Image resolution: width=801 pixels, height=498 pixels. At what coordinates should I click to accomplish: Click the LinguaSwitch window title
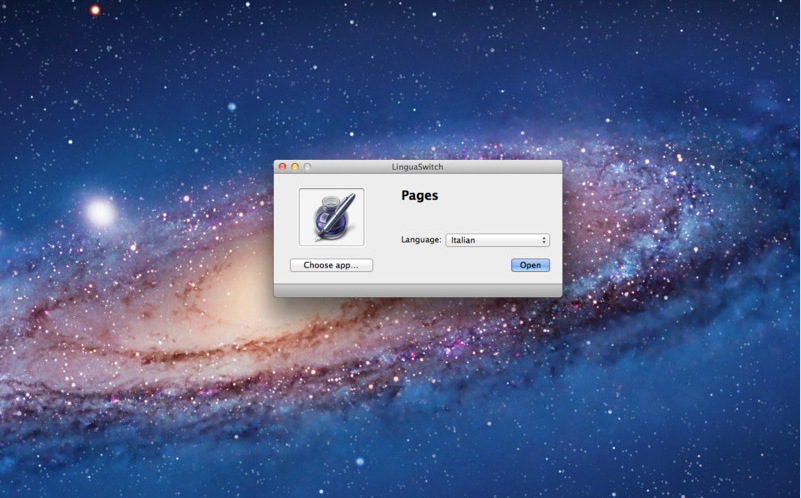tap(417, 167)
